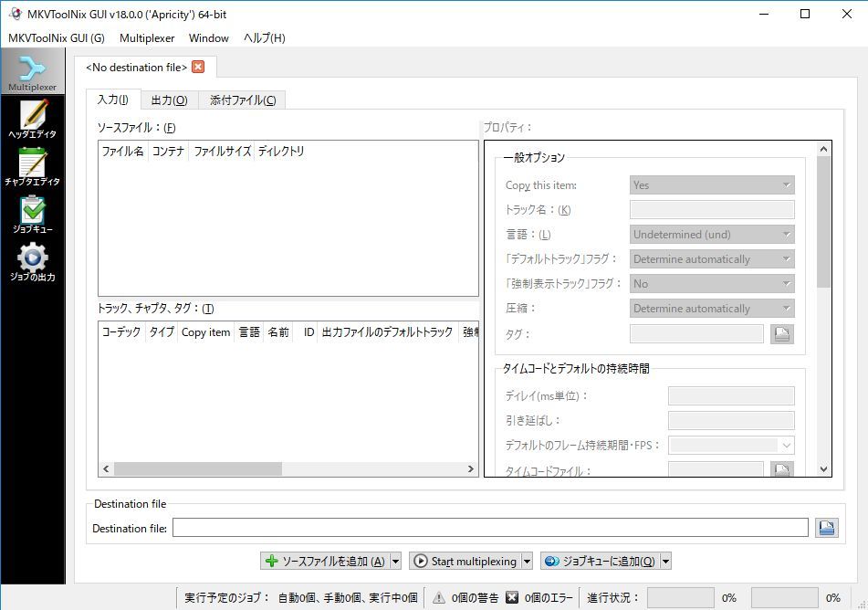This screenshot has width=868, height=610.
Task: Expand the Start multiplexing dropdown arrow
Action: [x=527, y=562]
